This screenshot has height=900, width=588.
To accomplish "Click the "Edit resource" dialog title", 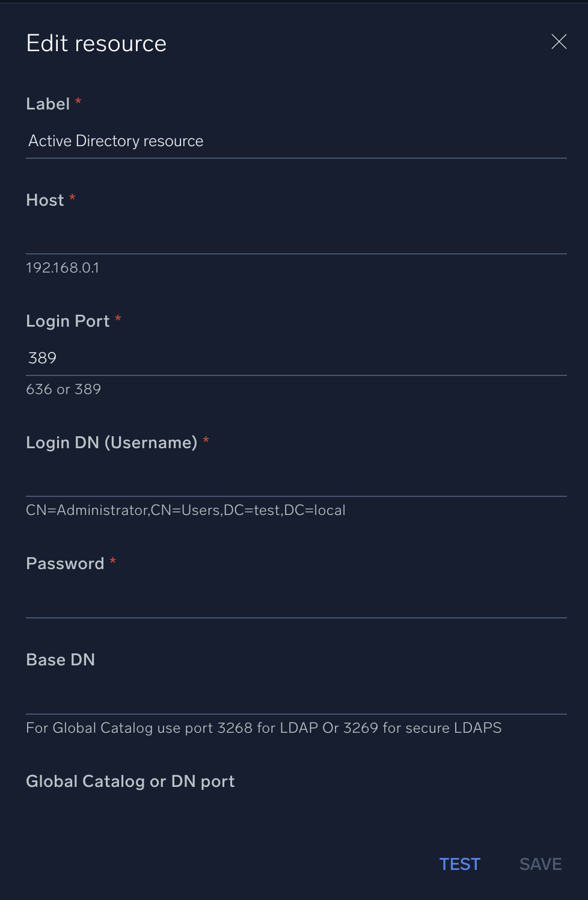I will (x=96, y=43).
